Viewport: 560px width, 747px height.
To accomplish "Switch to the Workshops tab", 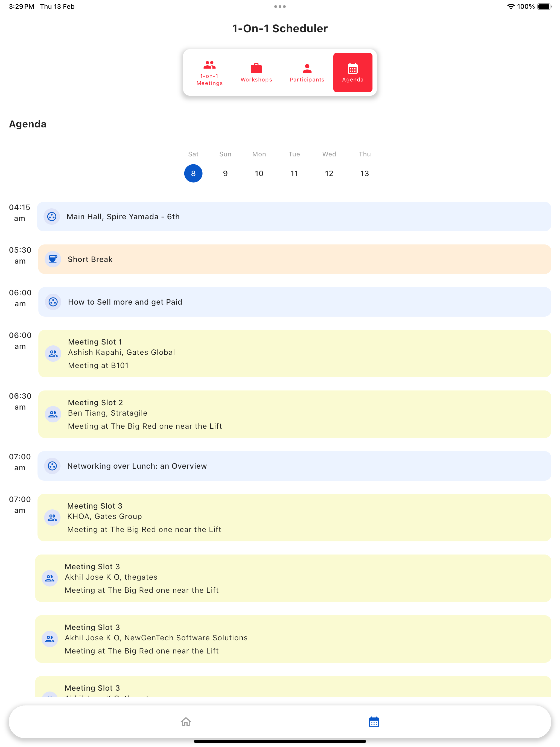I will coord(256,73).
